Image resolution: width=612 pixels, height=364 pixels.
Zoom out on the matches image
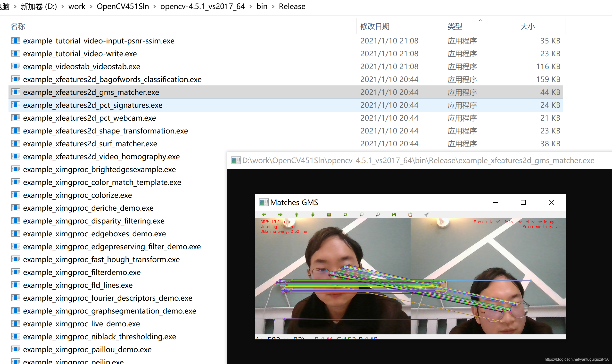point(378,215)
